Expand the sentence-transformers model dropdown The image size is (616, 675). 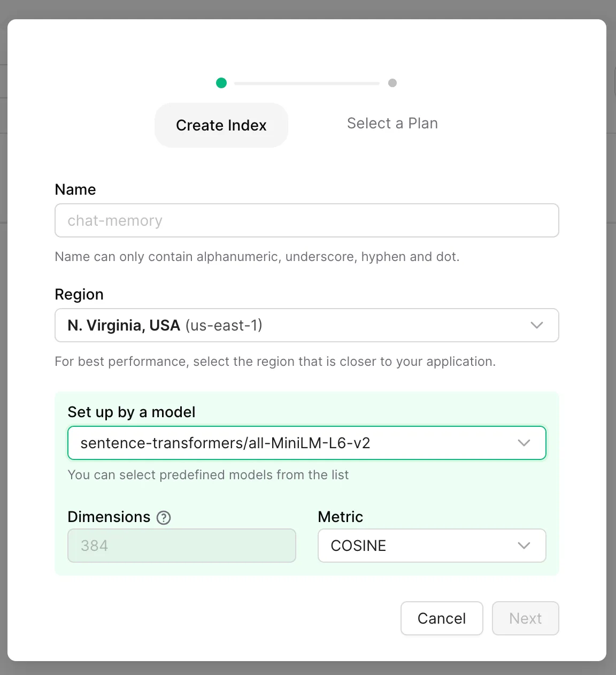click(306, 443)
